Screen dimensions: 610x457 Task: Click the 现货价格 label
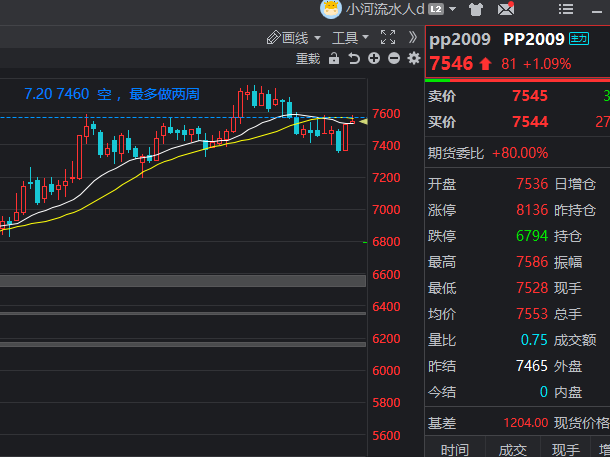(x=582, y=423)
